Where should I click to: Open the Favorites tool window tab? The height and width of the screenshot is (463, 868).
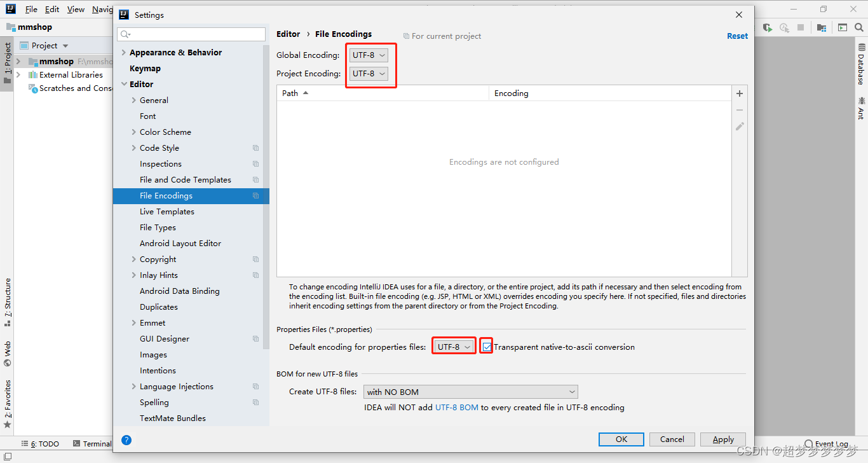click(x=7, y=404)
